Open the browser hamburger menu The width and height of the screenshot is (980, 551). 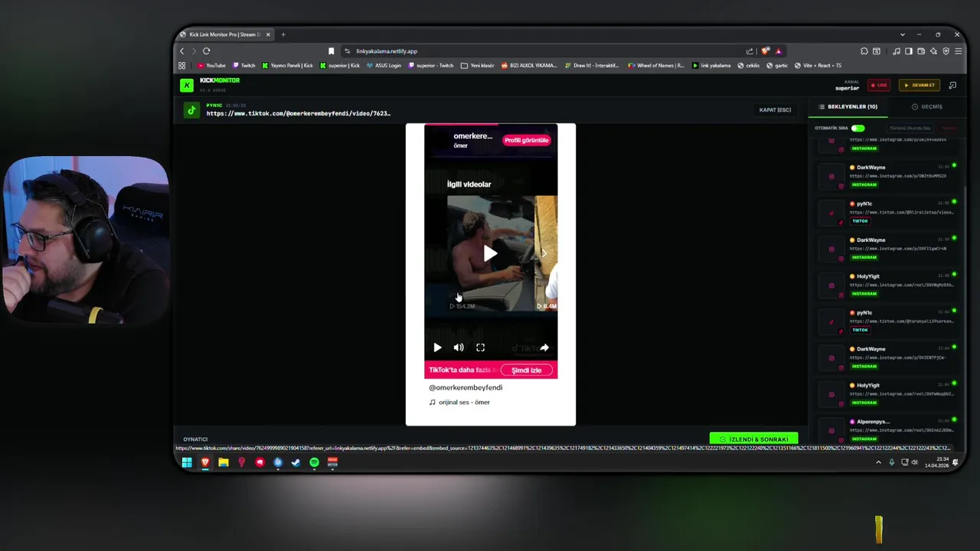pyautogui.click(x=958, y=51)
